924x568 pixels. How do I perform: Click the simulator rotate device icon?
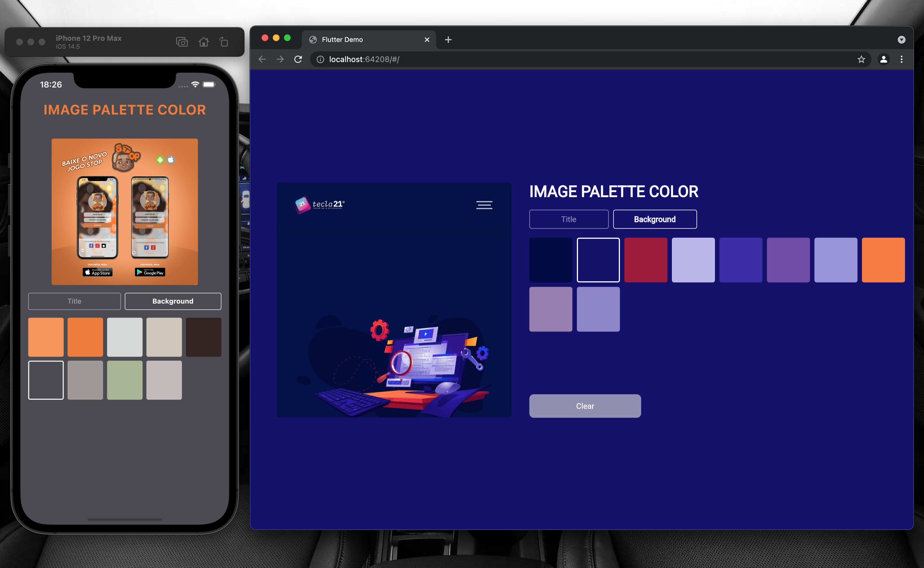coord(224,42)
